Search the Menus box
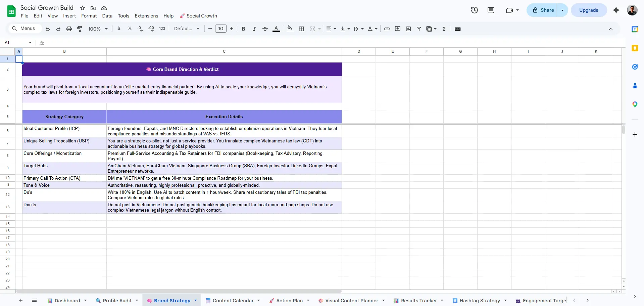The image size is (644, 306). point(25,29)
